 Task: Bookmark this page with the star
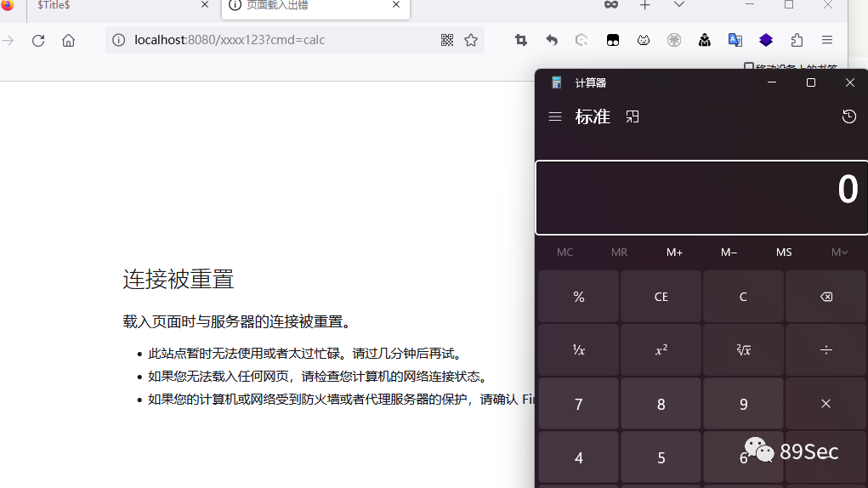[x=471, y=40]
